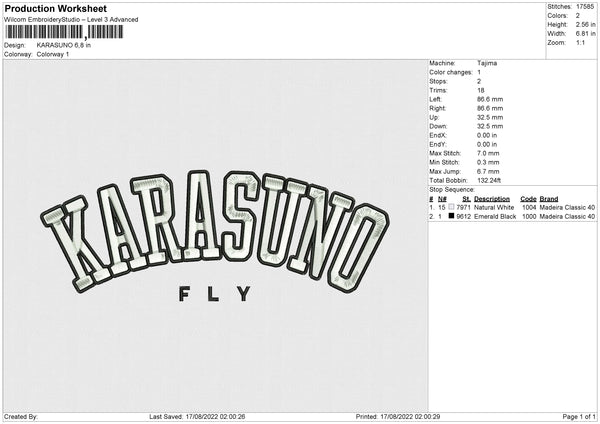
Task: Click the Min Stitch value 0.3 mm
Action: pyautogui.click(x=488, y=163)
